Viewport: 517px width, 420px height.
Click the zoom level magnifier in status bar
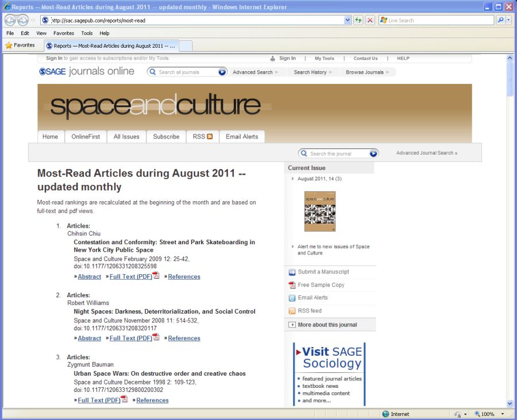tap(477, 414)
